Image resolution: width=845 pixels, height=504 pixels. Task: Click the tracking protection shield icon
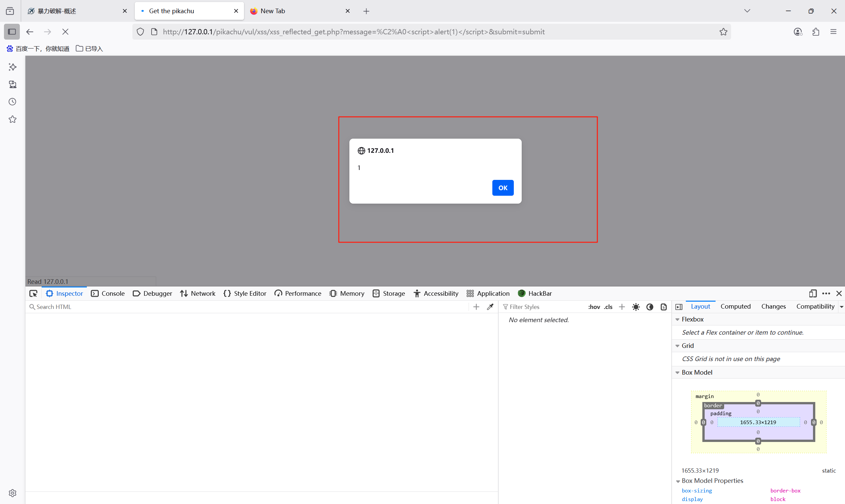(140, 32)
